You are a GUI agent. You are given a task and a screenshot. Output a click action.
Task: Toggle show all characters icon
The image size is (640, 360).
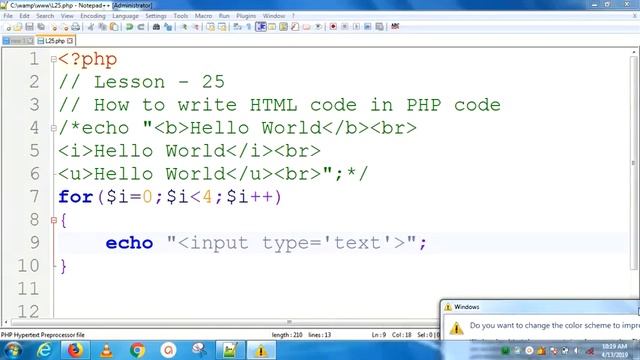249,27
